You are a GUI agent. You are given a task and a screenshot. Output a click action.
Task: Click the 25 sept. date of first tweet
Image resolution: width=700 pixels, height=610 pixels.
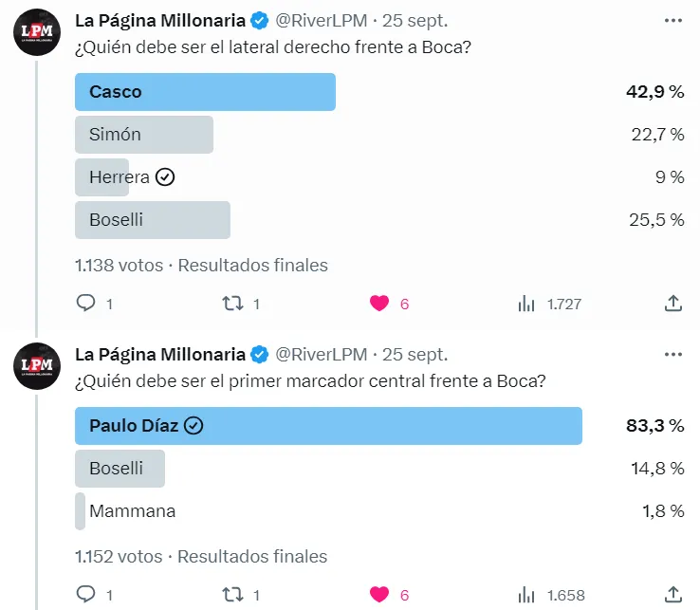click(x=414, y=21)
